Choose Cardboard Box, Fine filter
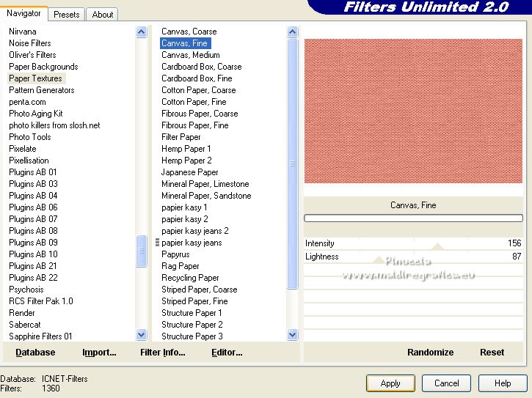The height and width of the screenshot is (398, 532). click(197, 78)
